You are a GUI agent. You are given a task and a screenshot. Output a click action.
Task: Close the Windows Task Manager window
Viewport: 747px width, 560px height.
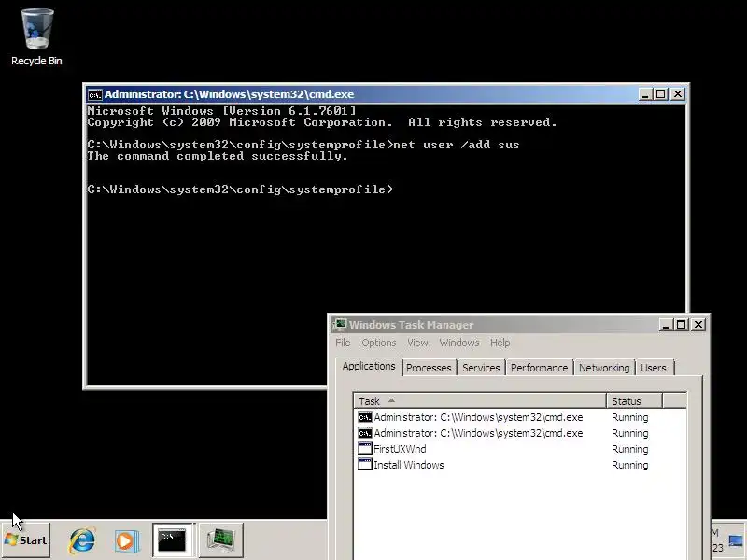[698, 325]
